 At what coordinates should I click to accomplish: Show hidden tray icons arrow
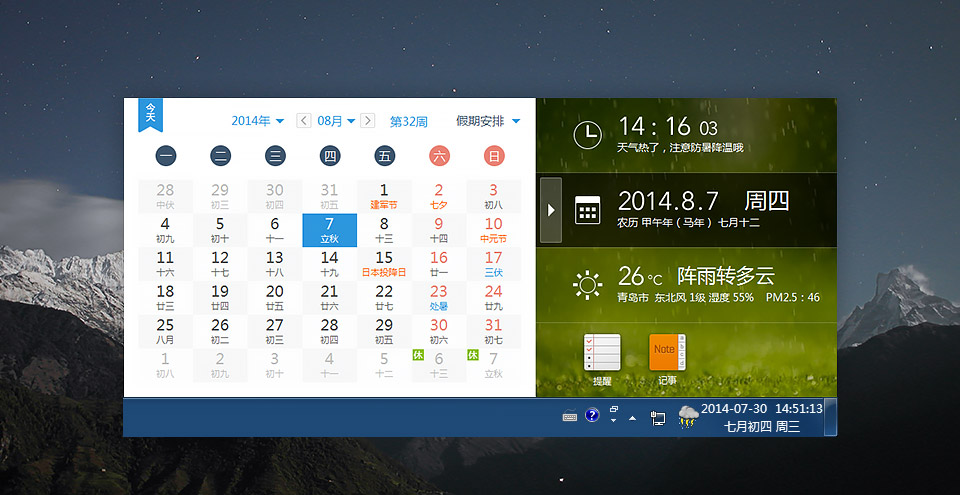pos(632,418)
